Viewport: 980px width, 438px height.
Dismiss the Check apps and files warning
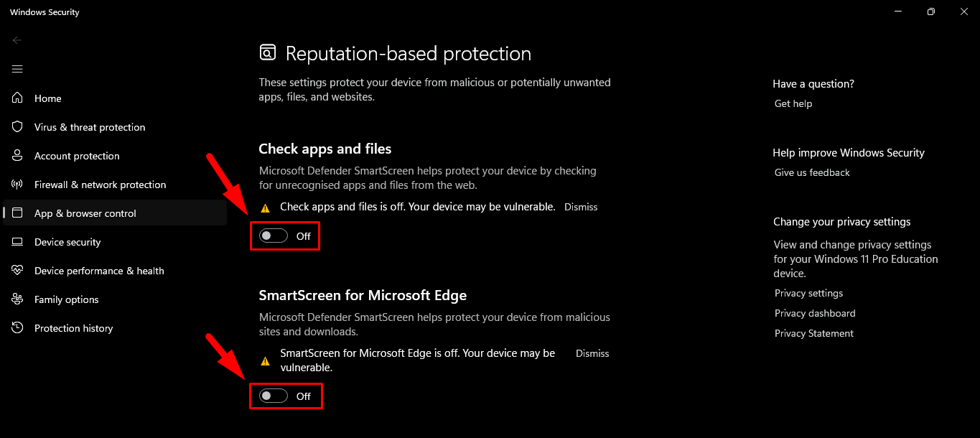[580, 207]
